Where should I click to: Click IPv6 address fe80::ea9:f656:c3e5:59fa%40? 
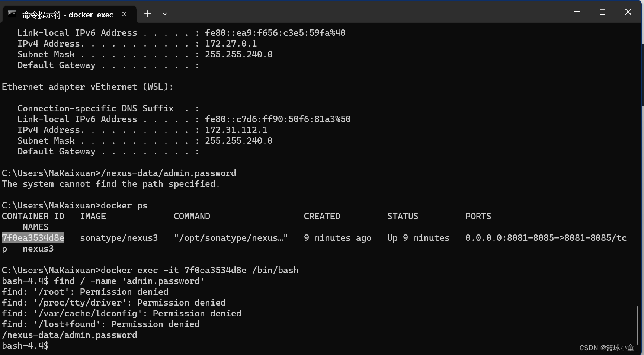click(x=275, y=33)
